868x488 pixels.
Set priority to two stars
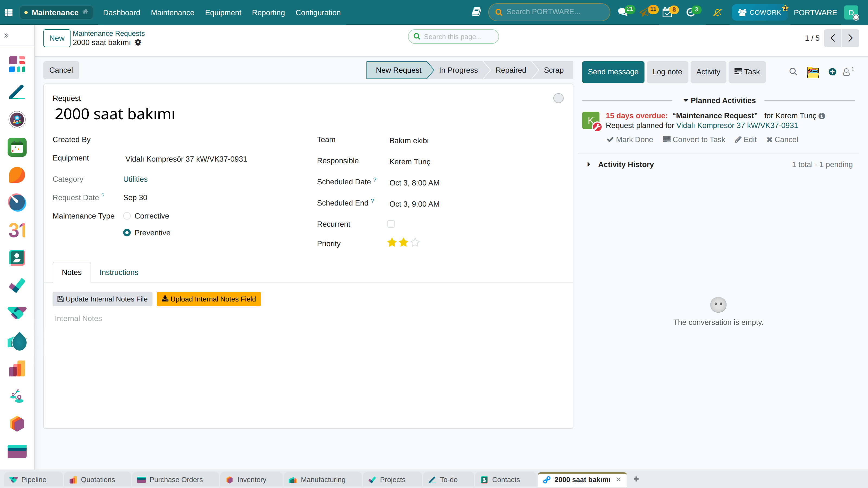403,242
